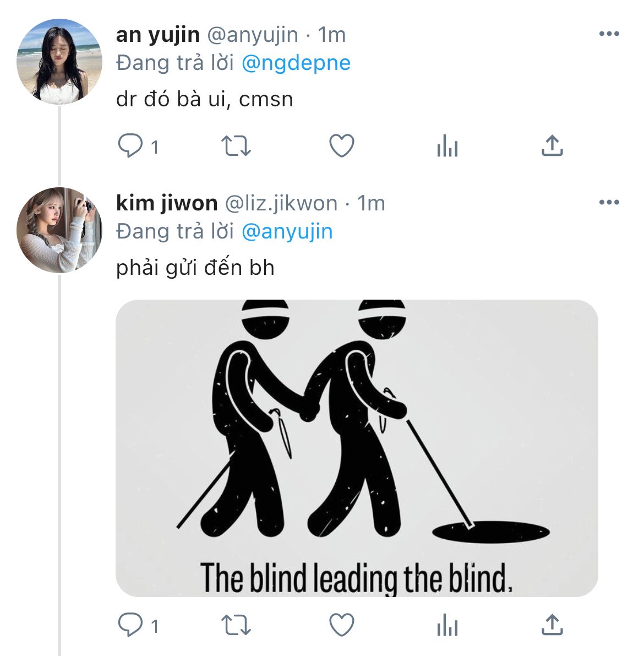644x656 pixels.
Task: Open the blue @anyujin reply mention
Action: click(x=287, y=231)
